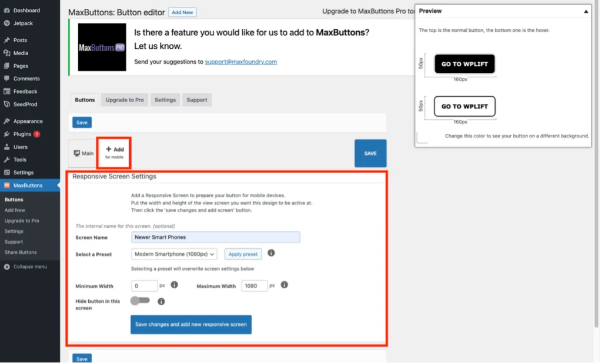Viewport: 602px width, 364px height.
Task: Click the Appearance brush icon
Action: (7, 122)
